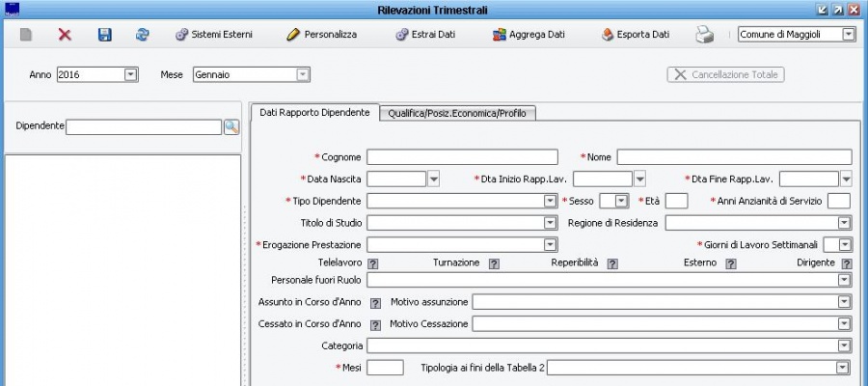Toggle the Reperibilità checkbox
The height and width of the screenshot is (386, 868).
612,264
